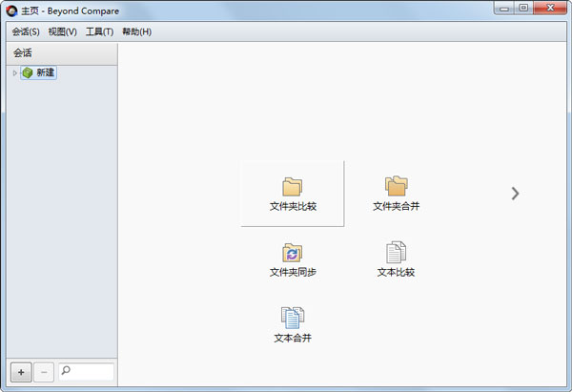Screen dimensions: 572x392
Task: Focus the session search box
Action: (86, 372)
